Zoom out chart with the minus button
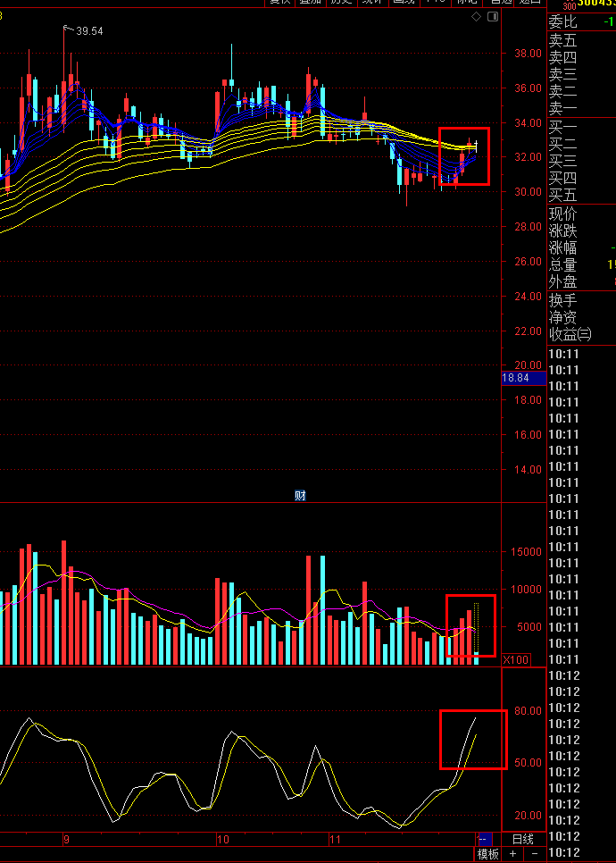616x863 pixels. coord(534,854)
